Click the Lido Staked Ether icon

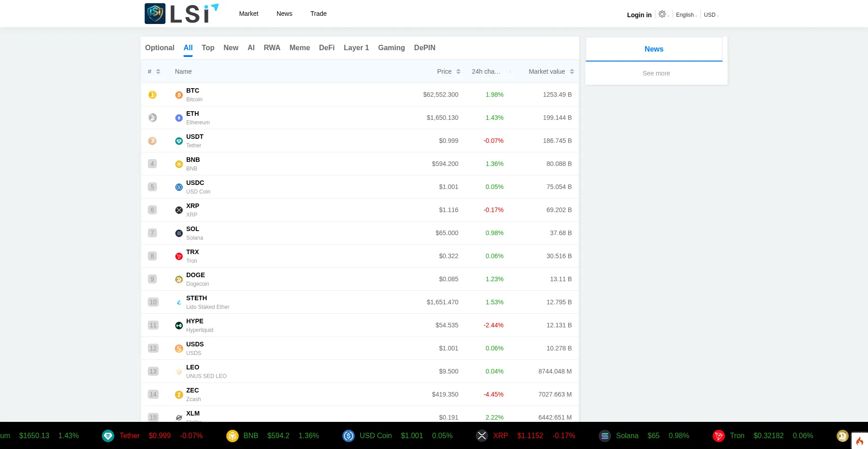click(179, 302)
